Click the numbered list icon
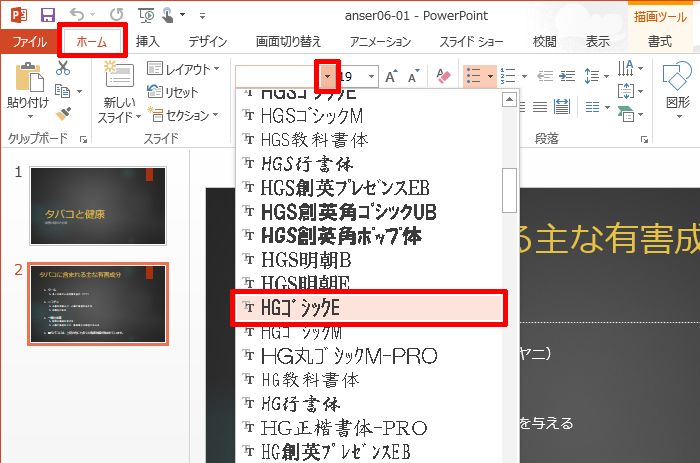This screenshot has height=463, width=700. tap(508, 76)
